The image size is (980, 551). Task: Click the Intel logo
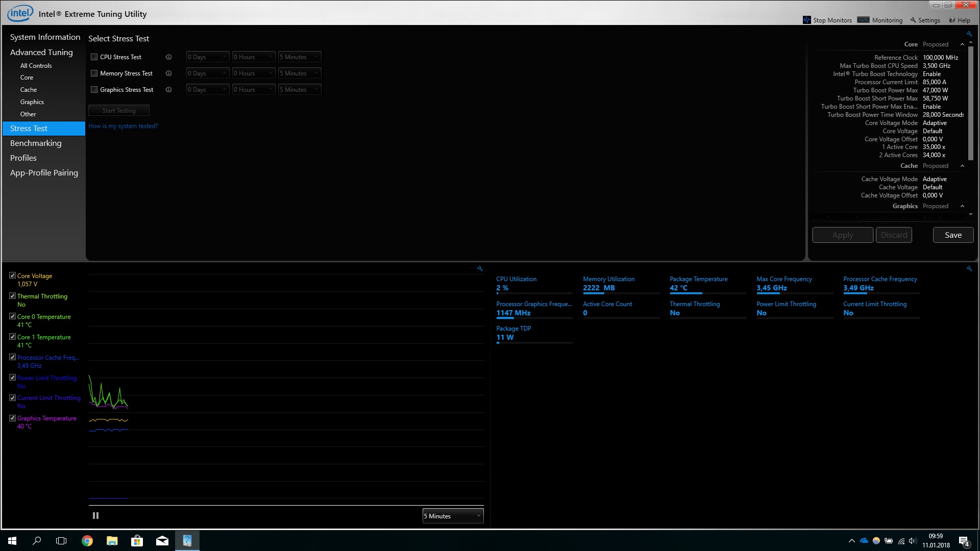(x=20, y=13)
